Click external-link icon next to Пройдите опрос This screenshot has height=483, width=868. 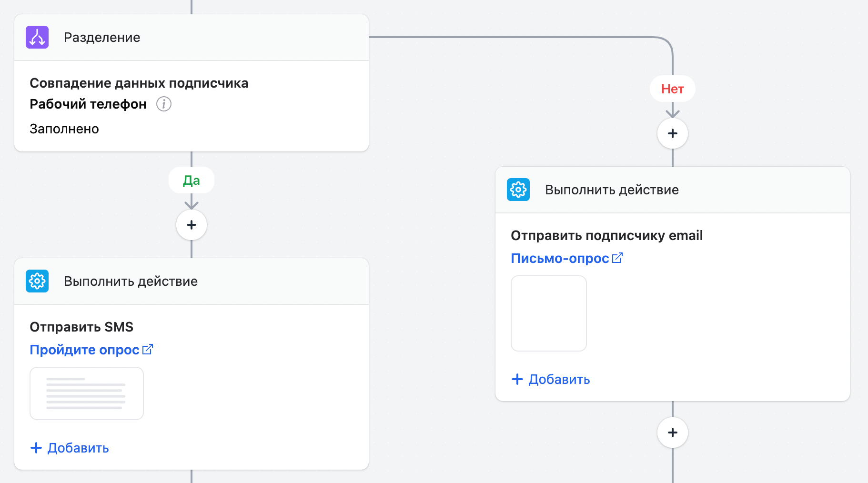click(x=148, y=350)
